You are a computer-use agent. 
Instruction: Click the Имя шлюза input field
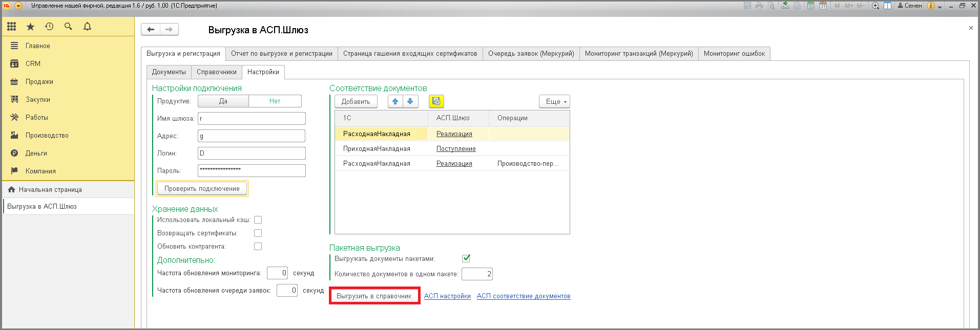[x=252, y=119]
